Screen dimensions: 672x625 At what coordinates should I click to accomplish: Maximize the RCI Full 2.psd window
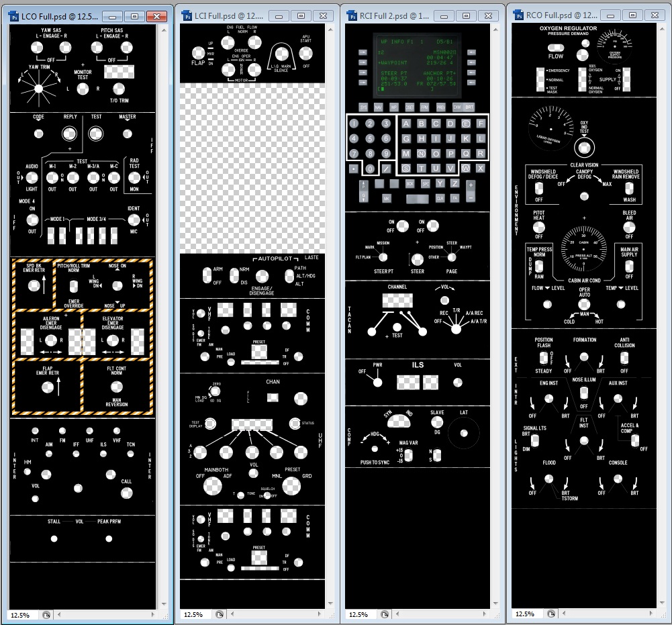(x=467, y=16)
